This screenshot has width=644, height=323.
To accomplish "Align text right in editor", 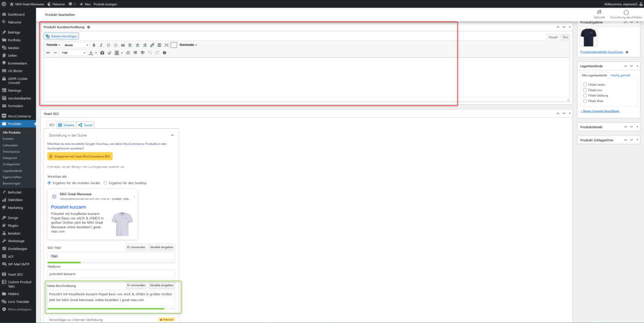I will (144, 45).
